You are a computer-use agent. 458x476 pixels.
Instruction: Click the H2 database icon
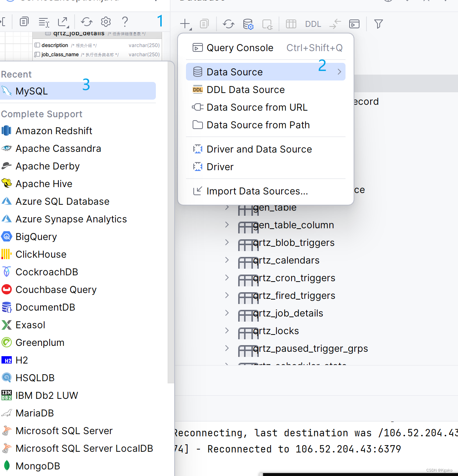(x=7, y=360)
